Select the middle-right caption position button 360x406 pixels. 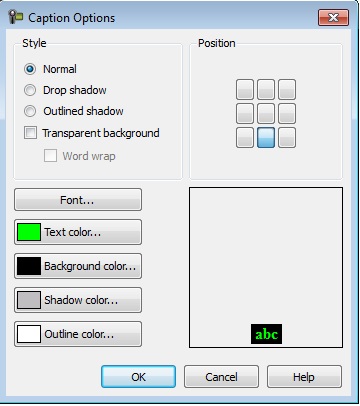click(x=287, y=113)
